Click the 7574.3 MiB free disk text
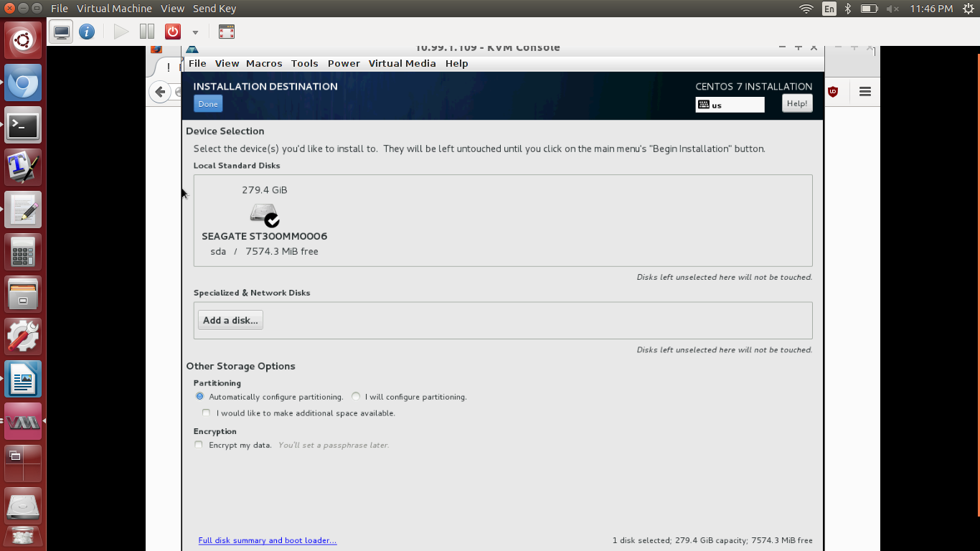Screen dimensions: 980x551 (x=282, y=251)
